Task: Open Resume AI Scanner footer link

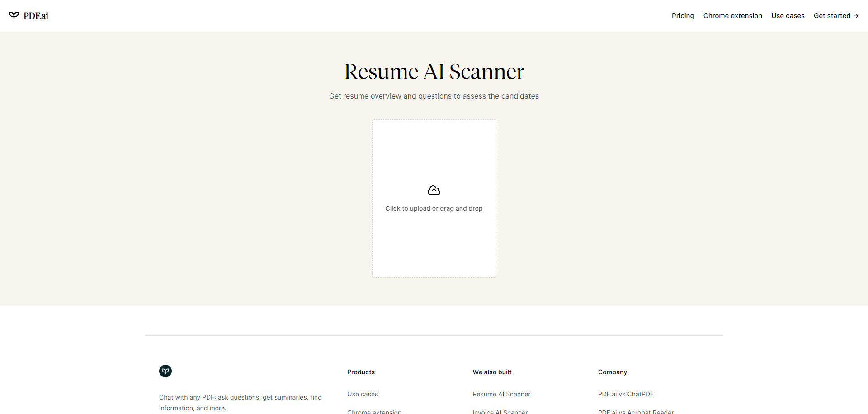Action: (501, 394)
